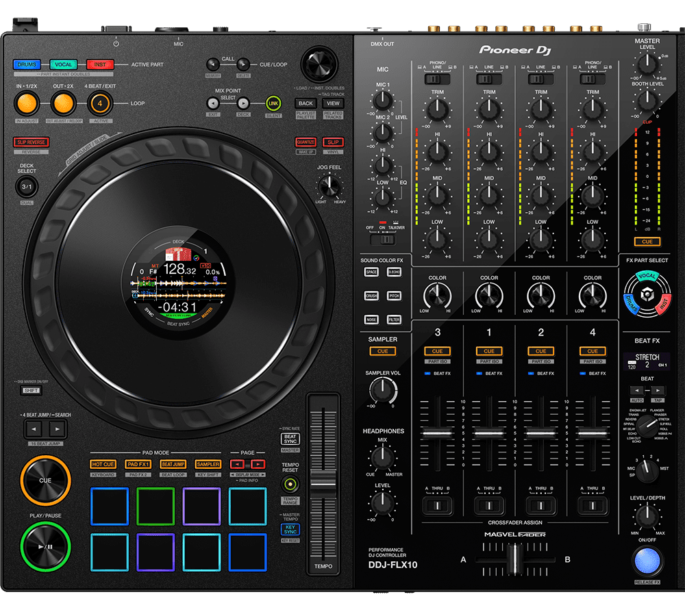685x616 pixels.
Task: Enable the KEY SYNC button
Action: (x=290, y=529)
